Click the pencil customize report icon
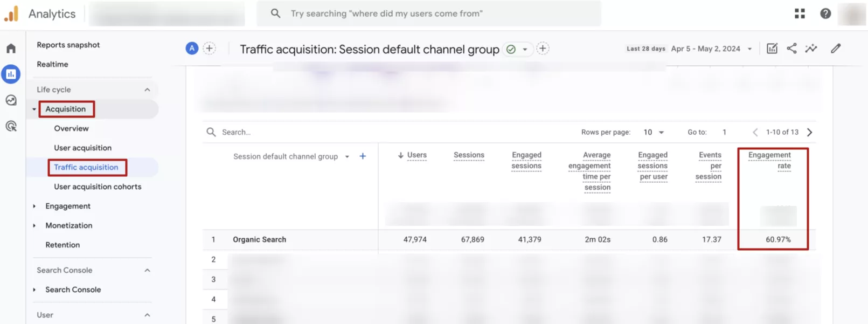 (x=836, y=49)
